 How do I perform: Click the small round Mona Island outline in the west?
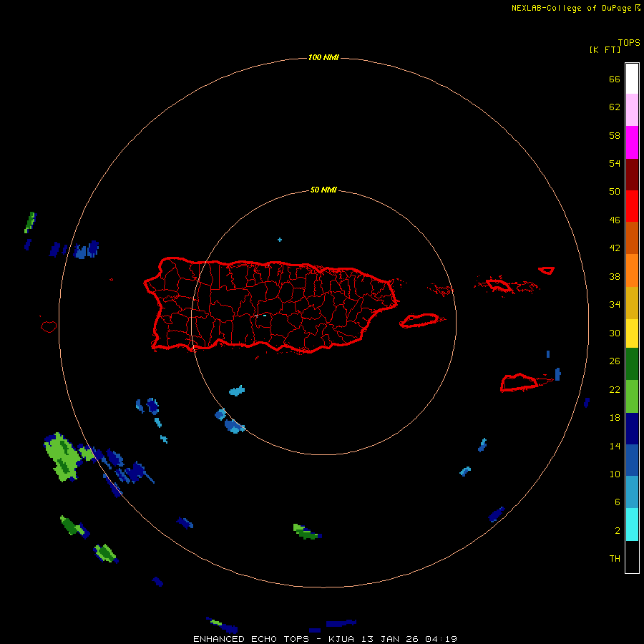coord(49,326)
